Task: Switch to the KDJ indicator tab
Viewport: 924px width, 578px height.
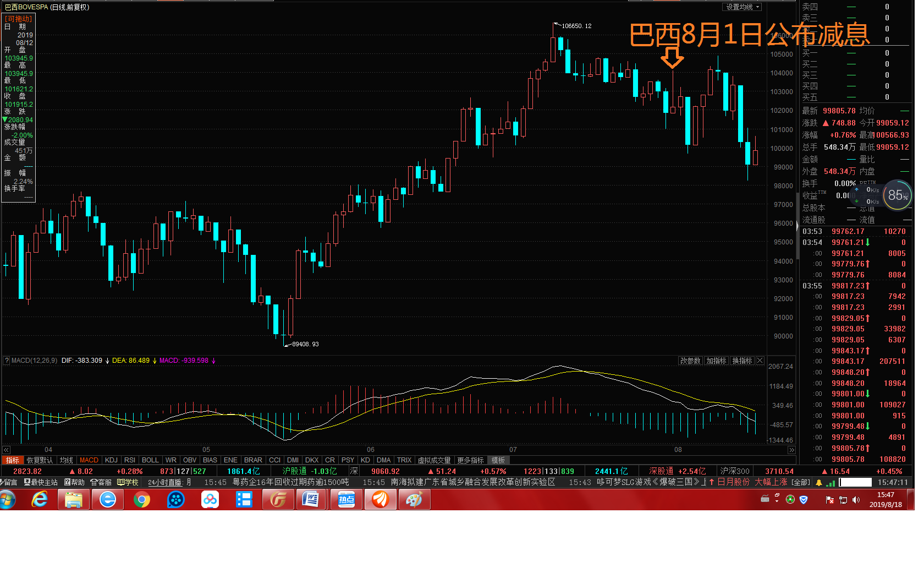Action: coord(111,460)
